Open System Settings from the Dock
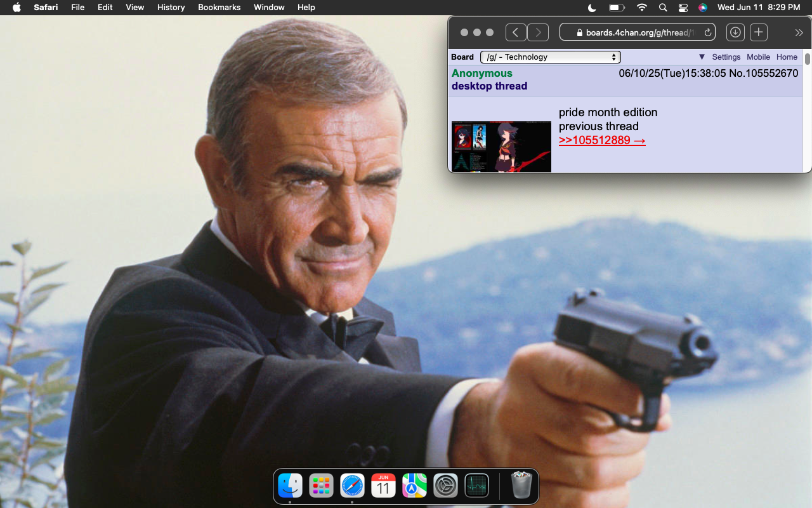 [445, 486]
